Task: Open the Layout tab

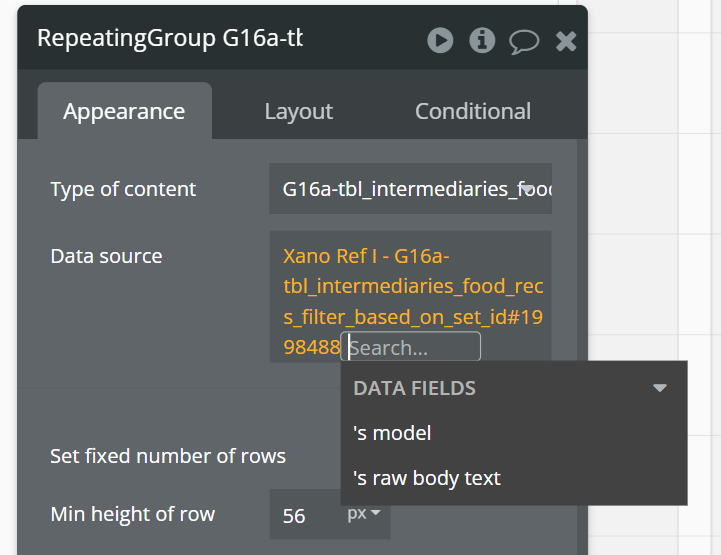Action: 298,111
